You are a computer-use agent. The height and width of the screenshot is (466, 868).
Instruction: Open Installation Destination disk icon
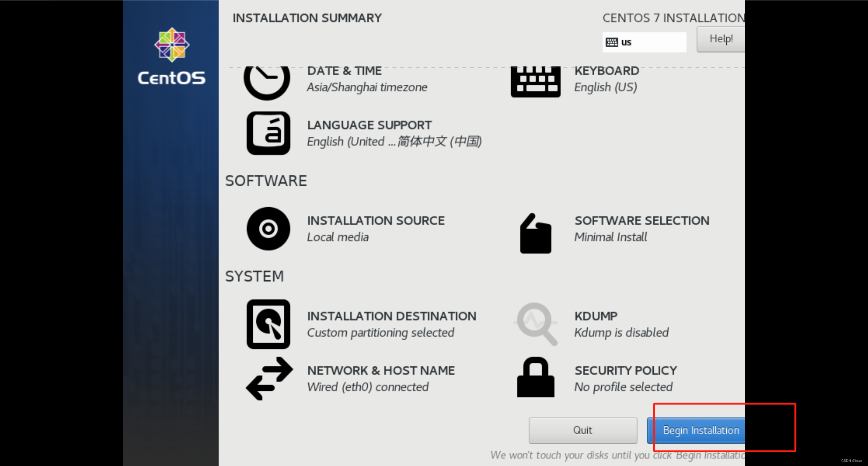[x=268, y=324]
